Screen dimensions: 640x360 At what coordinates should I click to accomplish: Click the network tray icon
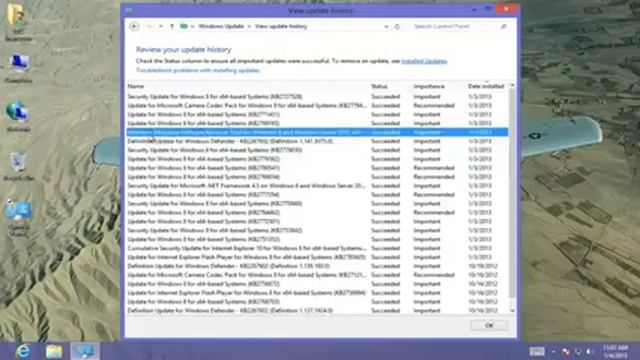click(x=578, y=351)
